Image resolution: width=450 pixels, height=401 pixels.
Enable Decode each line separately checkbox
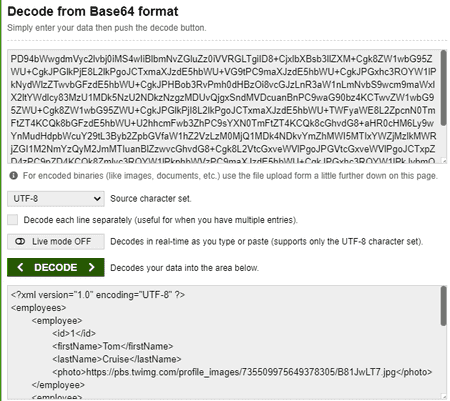tap(13, 220)
